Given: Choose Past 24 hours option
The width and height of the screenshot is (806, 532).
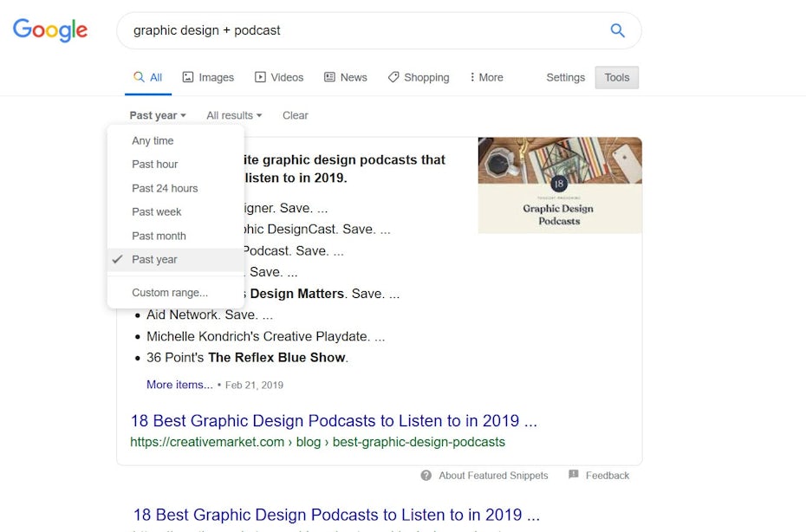Looking at the screenshot, I should coord(165,188).
